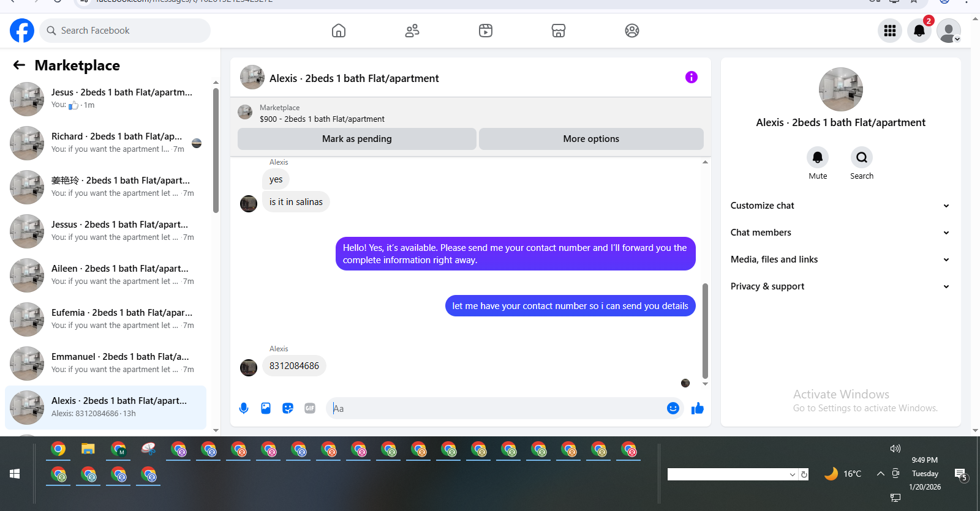Expand the Privacy & support section
Screen dimensions: 980x511
click(x=840, y=286)
